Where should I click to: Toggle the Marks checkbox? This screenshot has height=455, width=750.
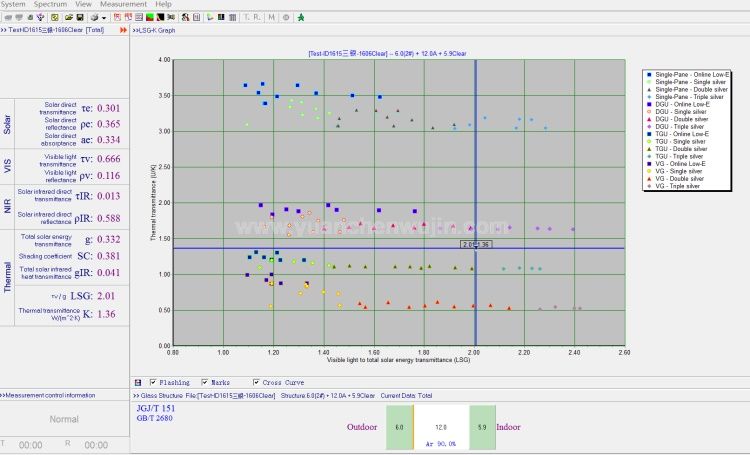(x=205, y=382)
